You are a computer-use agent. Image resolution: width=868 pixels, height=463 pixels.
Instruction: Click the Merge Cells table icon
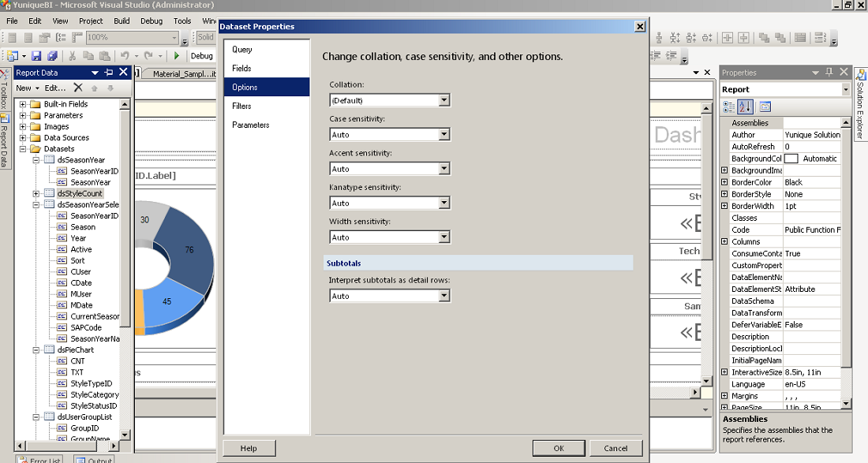[x=800, y=38]
